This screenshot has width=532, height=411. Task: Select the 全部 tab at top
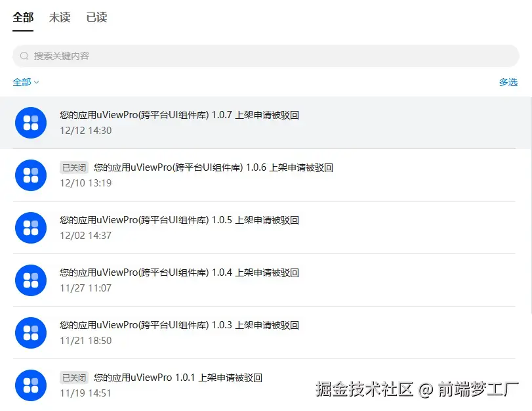23,17
